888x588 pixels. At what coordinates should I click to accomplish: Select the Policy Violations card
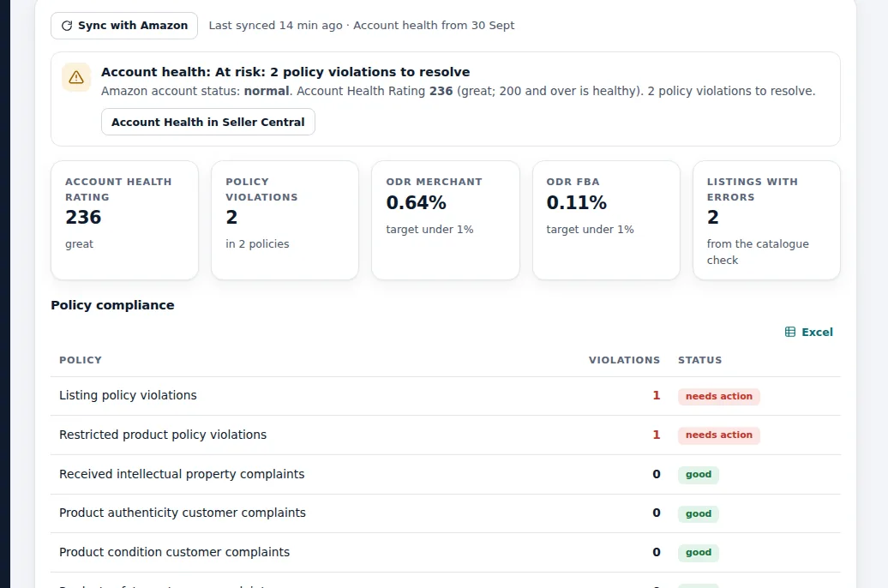[285, 219]
